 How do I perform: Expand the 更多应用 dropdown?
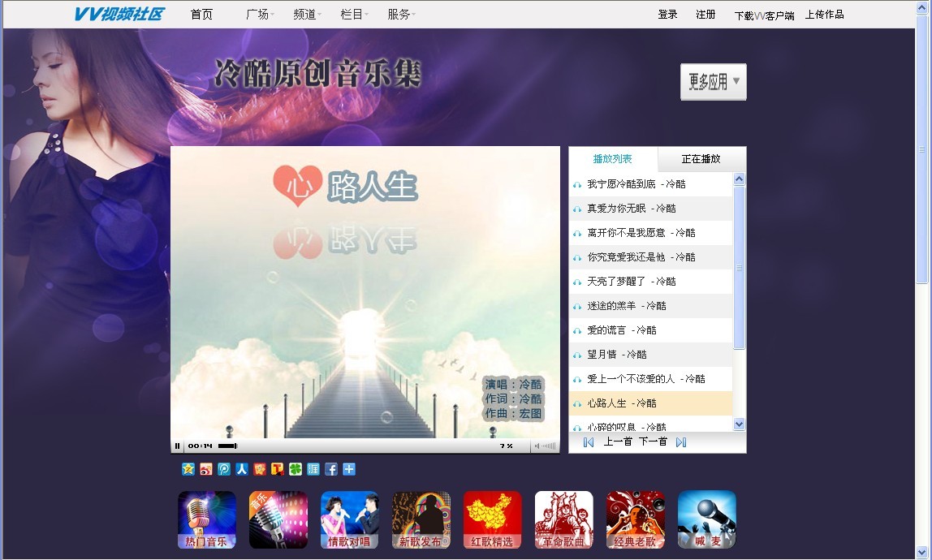[713, 82]
